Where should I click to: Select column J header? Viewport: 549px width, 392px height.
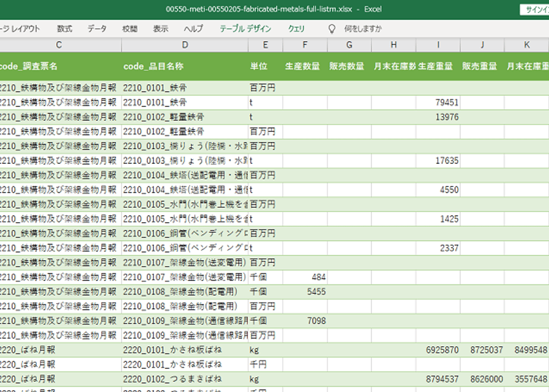click(482, 45)
